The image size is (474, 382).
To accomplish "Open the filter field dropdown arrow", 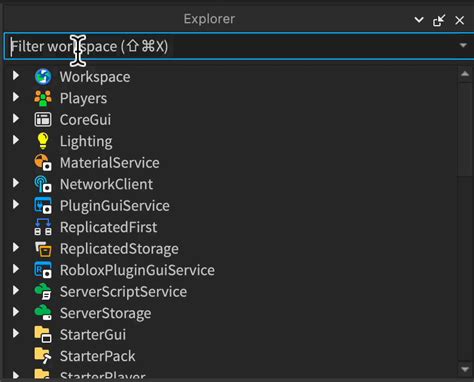I will 463,45.
